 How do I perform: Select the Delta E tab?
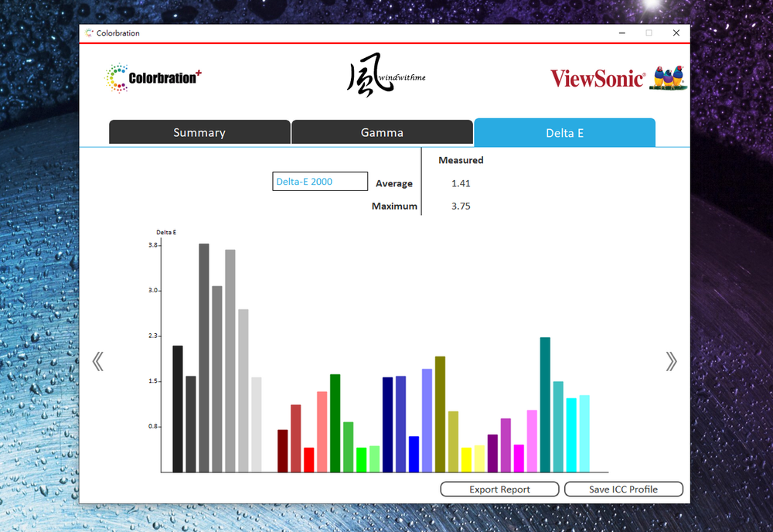[564, 132]
